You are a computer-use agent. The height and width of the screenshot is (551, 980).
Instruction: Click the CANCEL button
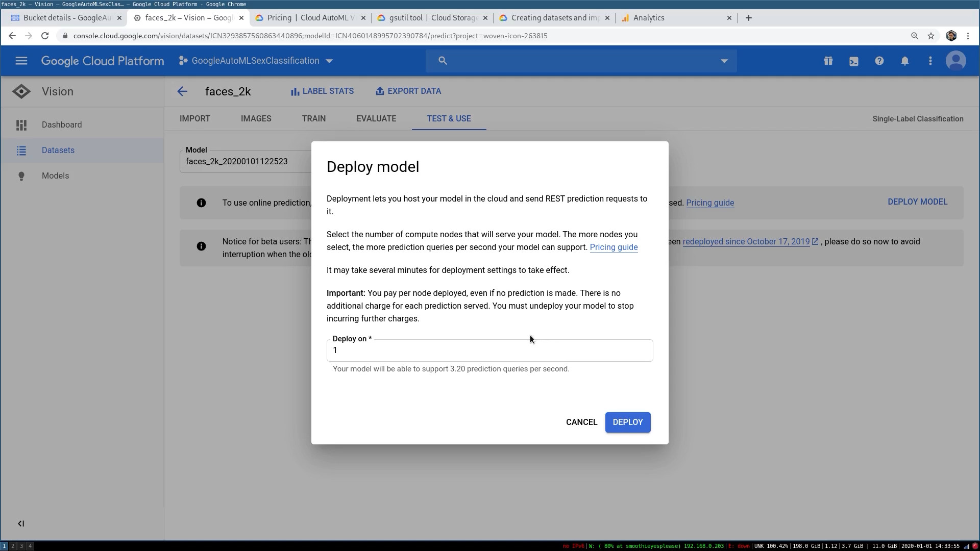click(581, 422)
